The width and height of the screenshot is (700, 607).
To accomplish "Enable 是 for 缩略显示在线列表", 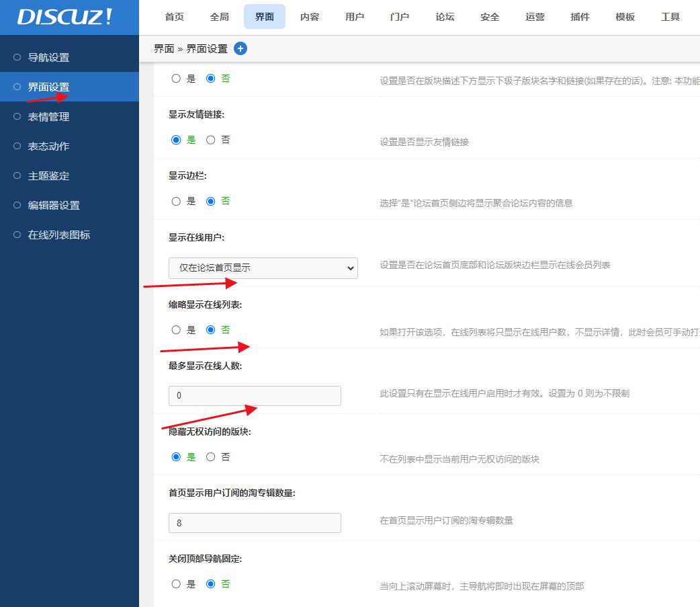I will click(x=176, y=329).
